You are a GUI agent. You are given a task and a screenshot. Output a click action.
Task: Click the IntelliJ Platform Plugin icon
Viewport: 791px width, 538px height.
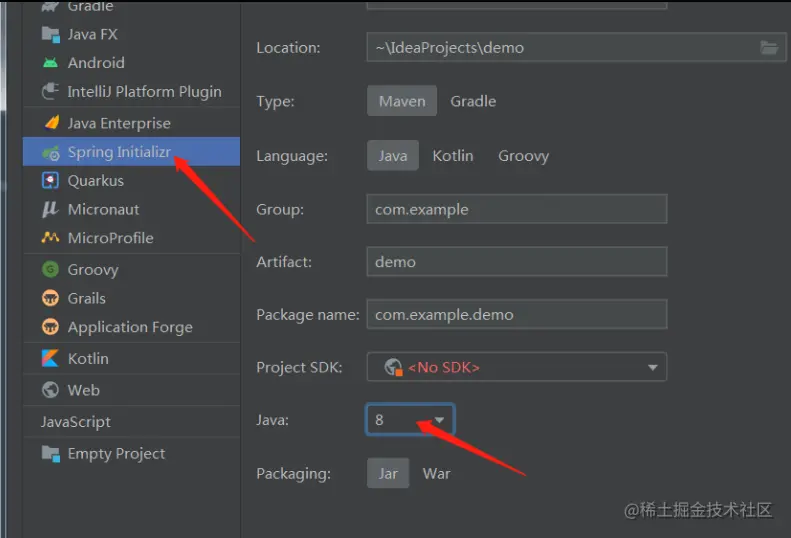50,91
